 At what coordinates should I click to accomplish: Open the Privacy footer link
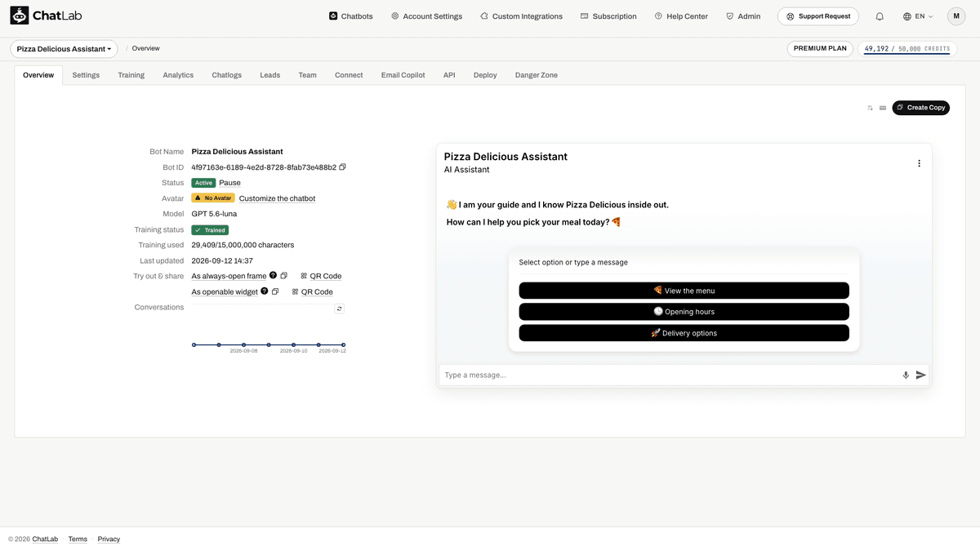(109, 539)
